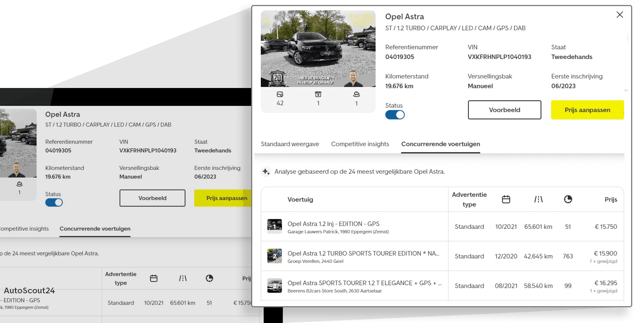The width and height of the screenshot is (644, 323).
Task: Click price € 15.750 in popup table
Action: (606, 226)
